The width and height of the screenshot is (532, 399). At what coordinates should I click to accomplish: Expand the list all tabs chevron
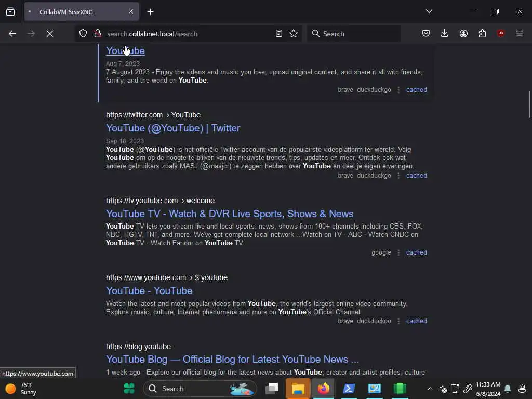pos(429,11)
